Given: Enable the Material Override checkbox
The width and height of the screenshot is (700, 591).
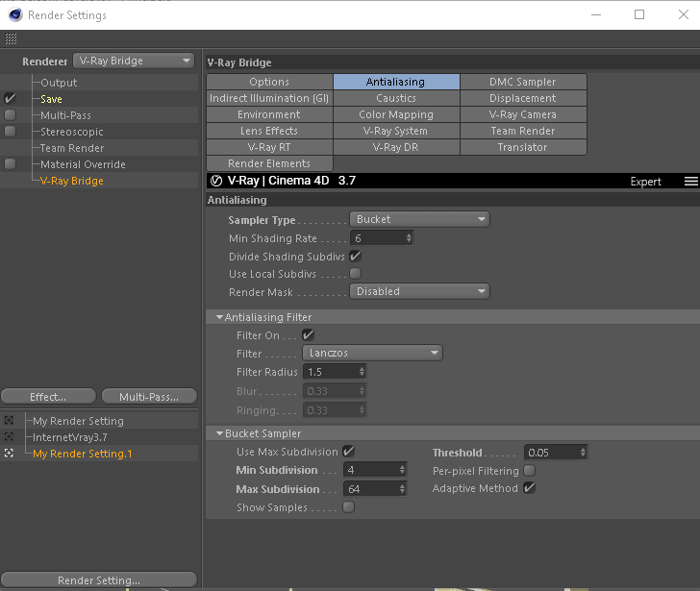Looking at the screenshot, I should tap(10, 164).
